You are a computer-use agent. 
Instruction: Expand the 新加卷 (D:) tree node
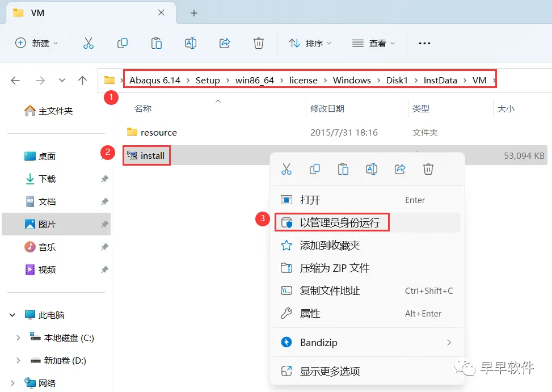coord(18,360)
